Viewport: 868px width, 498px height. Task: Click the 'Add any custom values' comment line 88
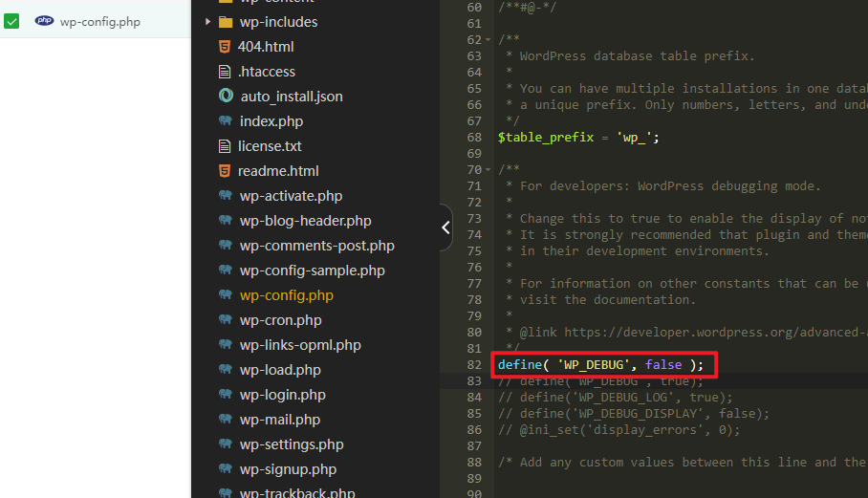point(682,462)
